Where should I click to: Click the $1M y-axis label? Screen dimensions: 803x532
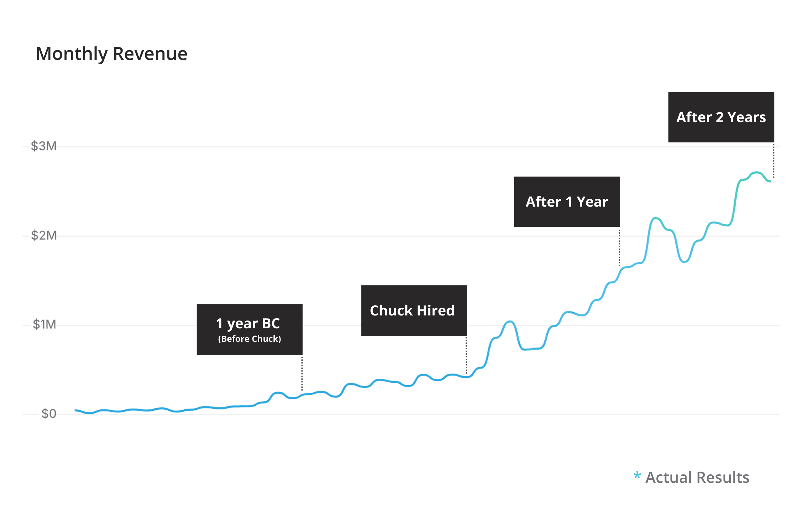click(x=44, y=325)
